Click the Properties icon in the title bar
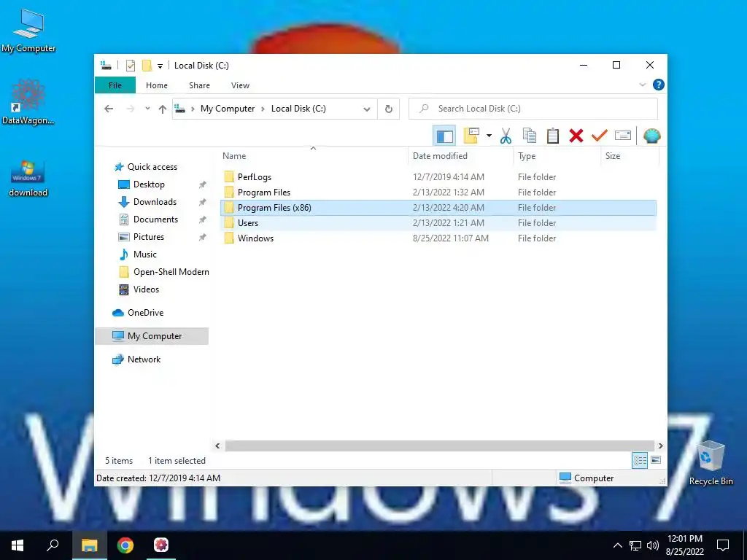Viewport: 747px width, 560px height. click(x=130, y=66)
